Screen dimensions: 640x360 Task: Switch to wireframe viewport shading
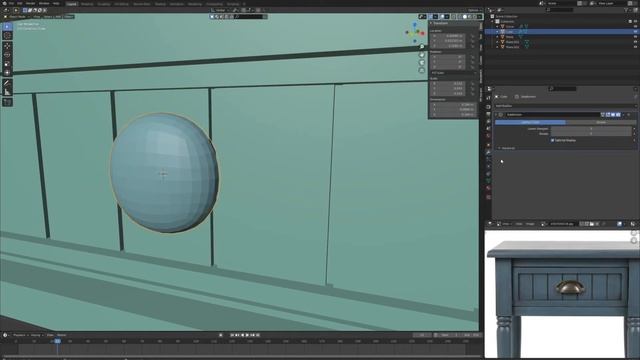(x=460, y=16)
